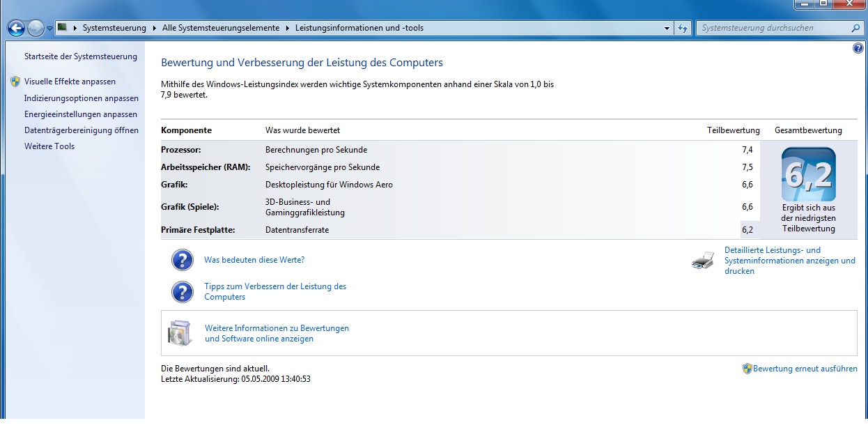Click the processor subscore 7,4
868x439 pixels.
coord(747,150)
